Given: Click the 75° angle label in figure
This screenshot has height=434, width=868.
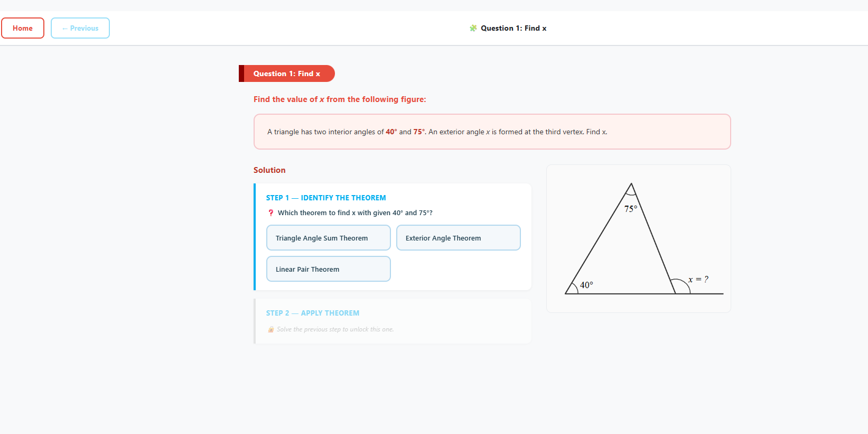Looking at the screenshot, I should [x=631, y=209].
